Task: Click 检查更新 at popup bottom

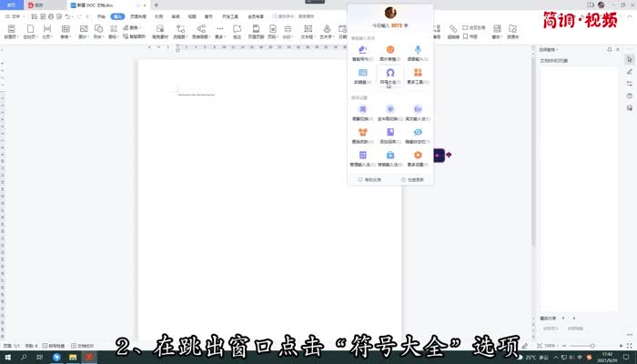Action: (x=414, y=179)
